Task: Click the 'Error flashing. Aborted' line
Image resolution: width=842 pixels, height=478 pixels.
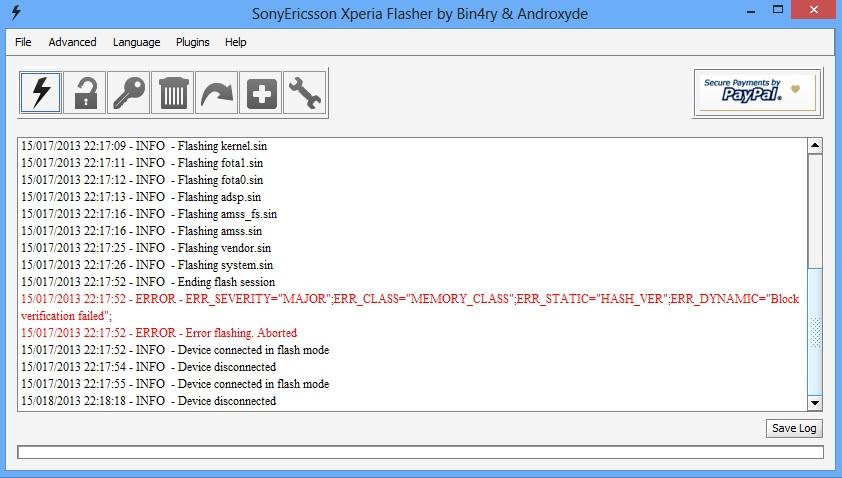Action: (x=159, y=333)
